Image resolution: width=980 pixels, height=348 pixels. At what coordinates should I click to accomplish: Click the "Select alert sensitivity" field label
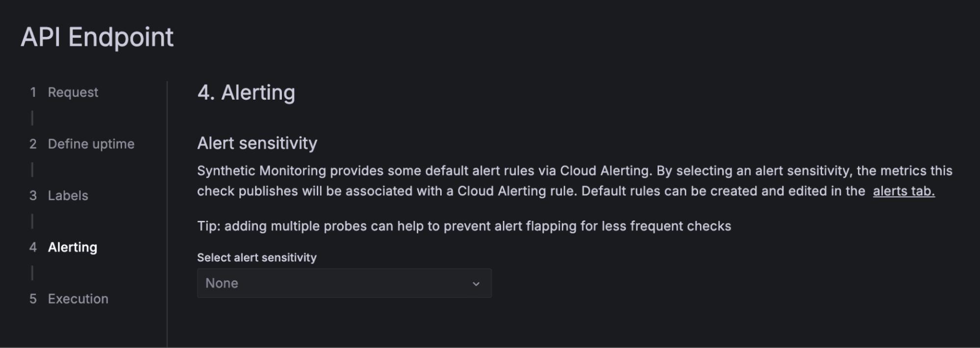click(x=256, y=257)
